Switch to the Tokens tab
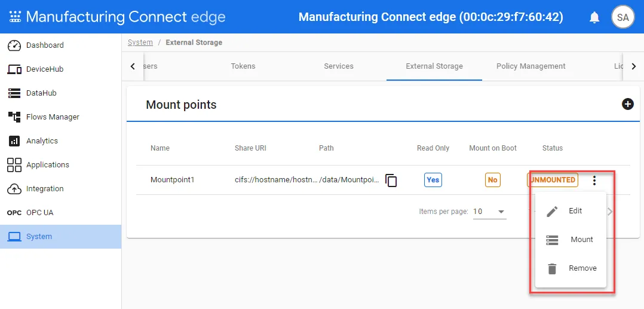Image resolution: width=644 pixels, height=309 pixels. (243, 66)
